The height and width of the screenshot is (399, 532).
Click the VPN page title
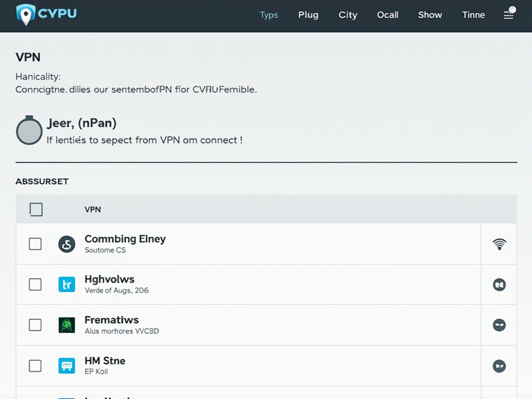[28, 57]
